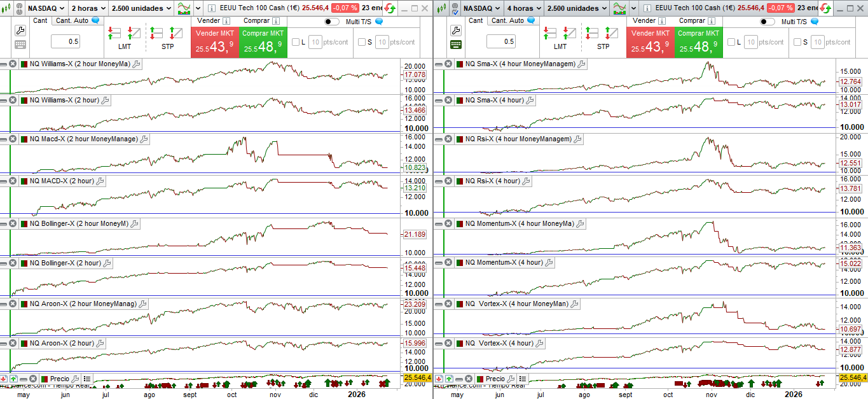Click Vender MKT button in right window
868x399 pixels.
[x=651, y=42]
